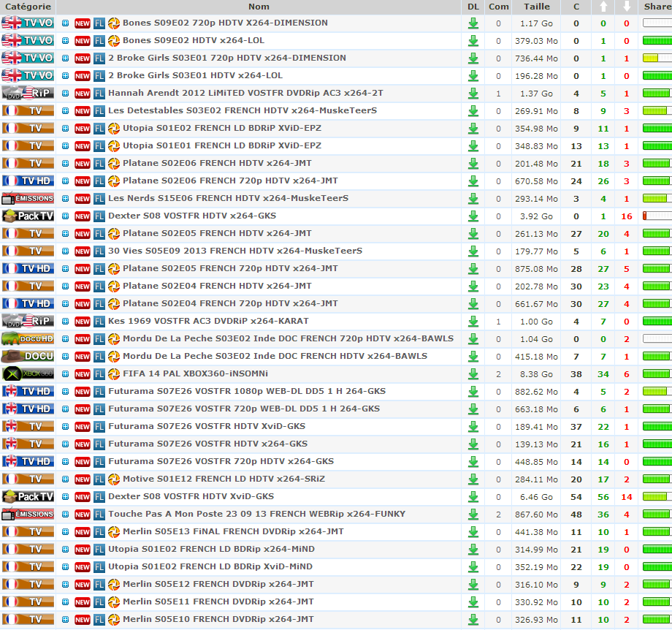Image resolution: width=672 pixels, height=630 pixels.
Task: Download Touche Pas A Mon Poste torrent
Action: (x=473, y=515)
